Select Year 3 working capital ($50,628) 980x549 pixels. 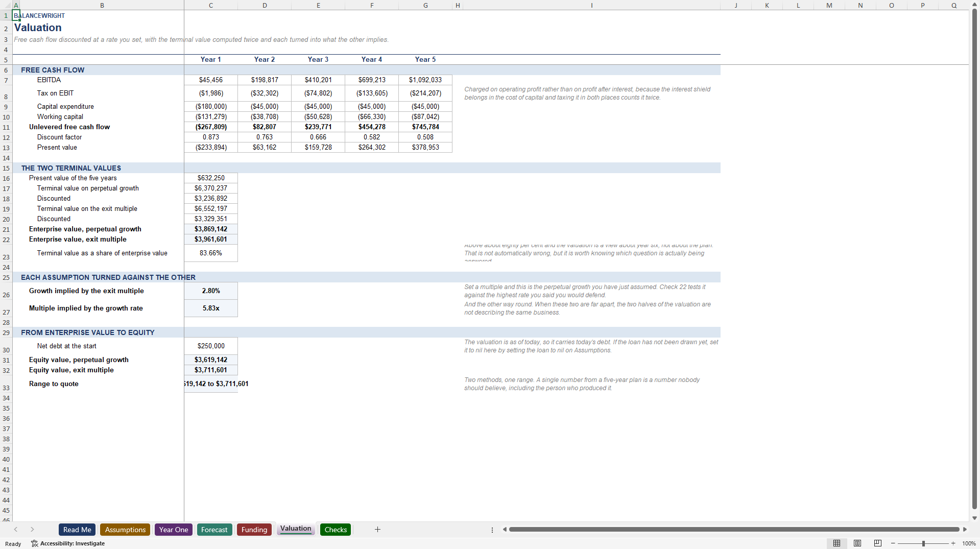pos(318,117)
